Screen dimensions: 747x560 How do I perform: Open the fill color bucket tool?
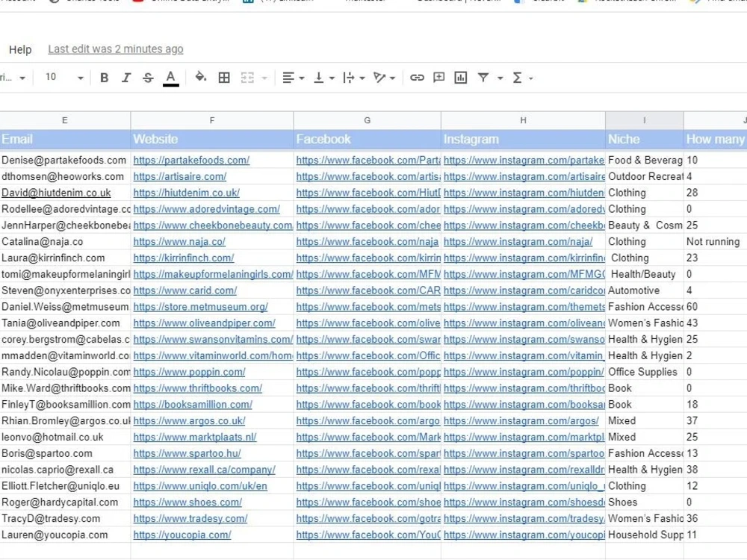tap(200, 77)
